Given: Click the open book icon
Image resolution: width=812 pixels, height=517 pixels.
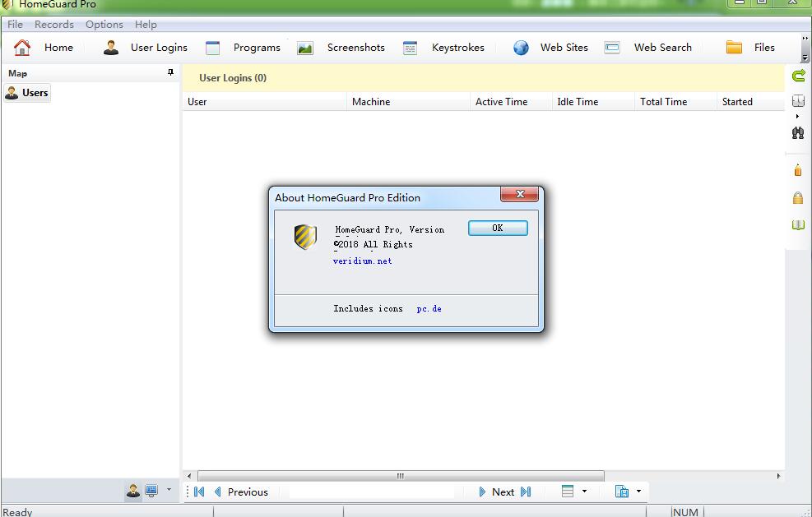Looking at the screenshot, I should click(x=798, y=224).
